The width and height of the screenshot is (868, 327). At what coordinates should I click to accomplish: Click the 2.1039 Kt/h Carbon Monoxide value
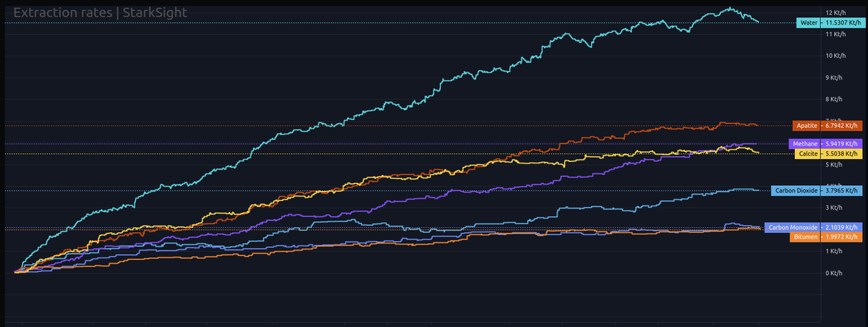coord(843,227)
